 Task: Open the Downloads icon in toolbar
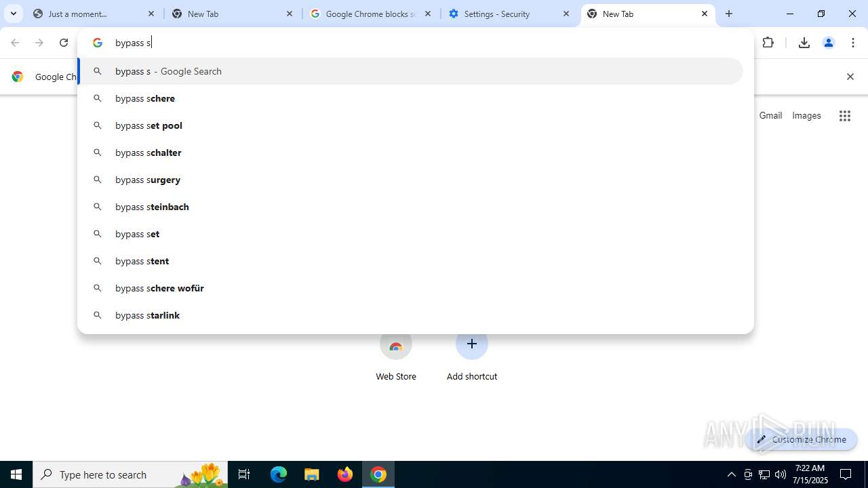pyautogui.click(x=804, y=43)
